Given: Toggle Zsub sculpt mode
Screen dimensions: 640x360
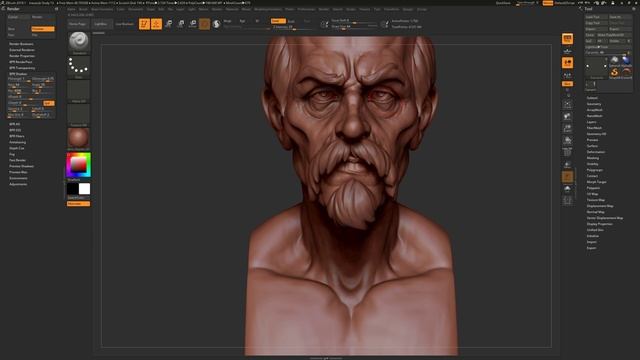Looking at the screenshot, I should 291,21.
